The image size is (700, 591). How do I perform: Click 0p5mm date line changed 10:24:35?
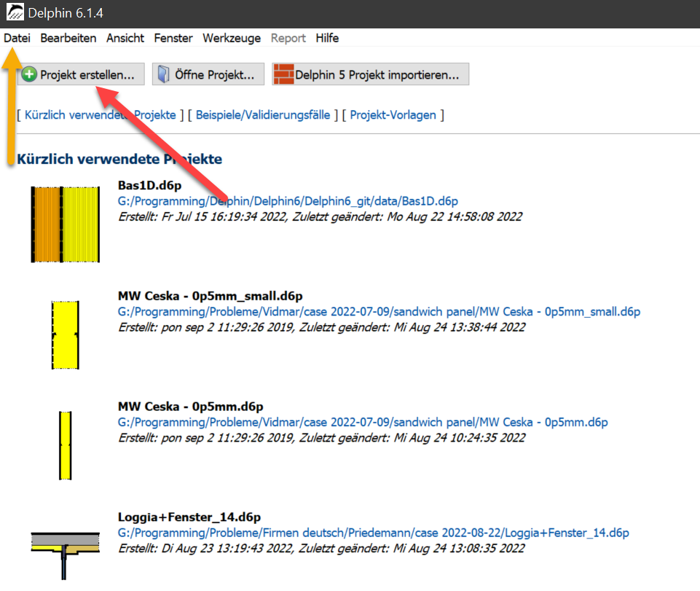[321, 438]
